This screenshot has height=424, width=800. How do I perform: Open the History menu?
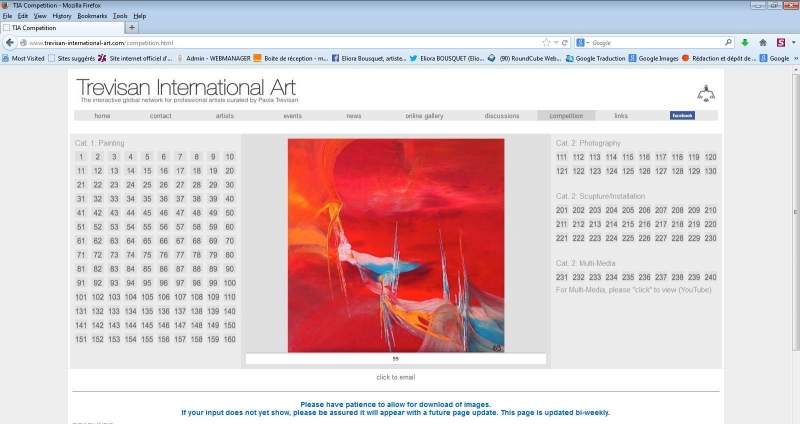tap(62, 16)
